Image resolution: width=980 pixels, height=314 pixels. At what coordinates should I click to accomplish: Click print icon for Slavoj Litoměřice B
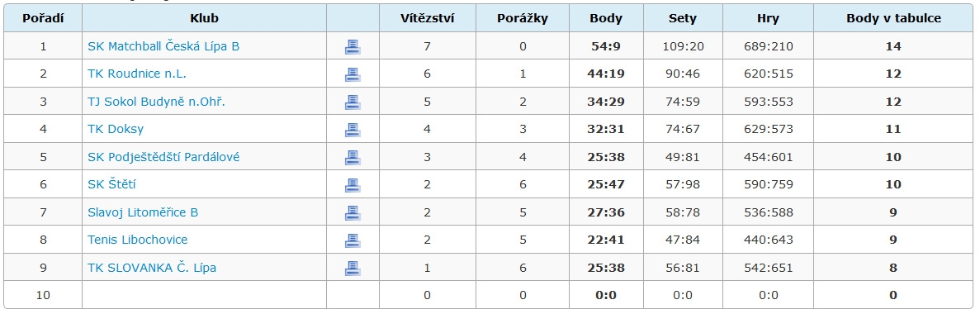pyautogui.click(x=353, y=212)
